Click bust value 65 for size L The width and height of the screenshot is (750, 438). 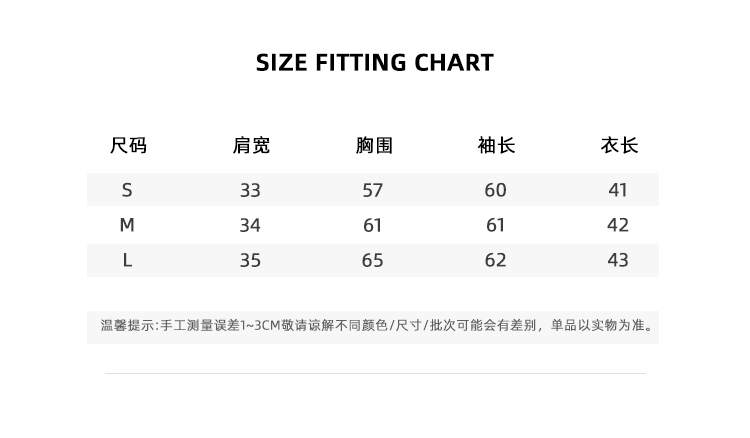[373, 260]
